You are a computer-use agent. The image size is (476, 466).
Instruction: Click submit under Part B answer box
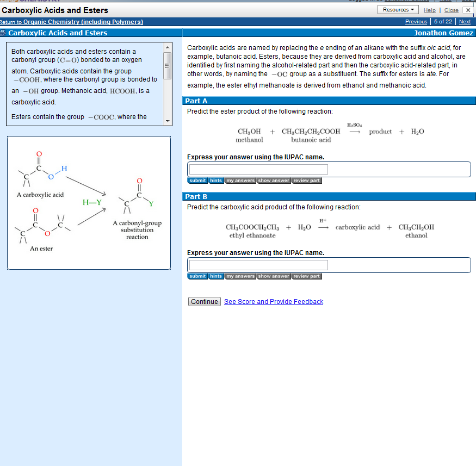(197, 276)
